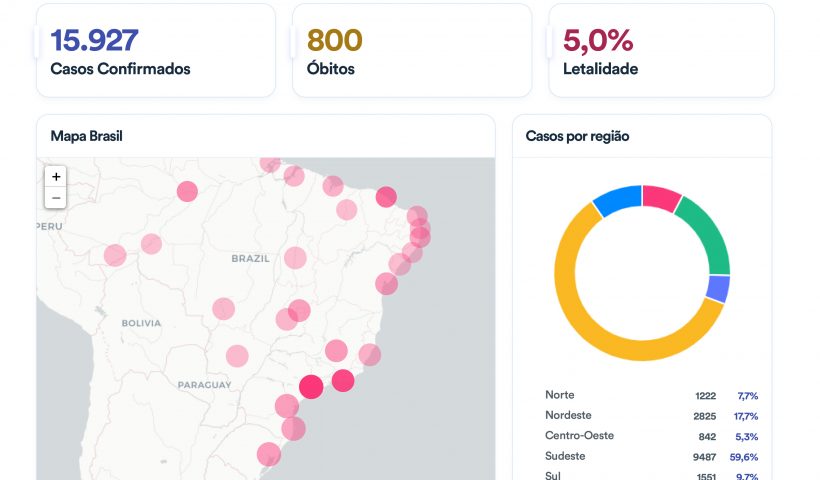820x480 pixels.
Task: Open the Casos Confirmados card
Action: coord(155,50)
